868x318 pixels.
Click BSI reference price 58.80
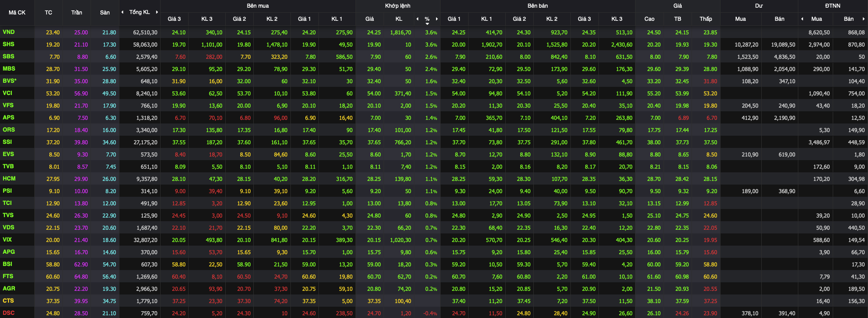52,265
